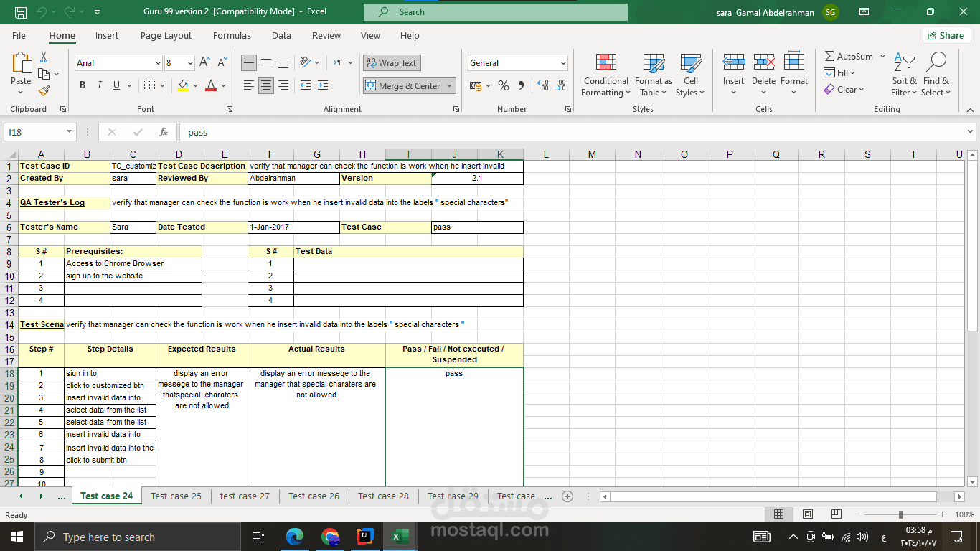Add a new sheet with the plus icon
The image size is (980, 551).
[x=567, y=496]
